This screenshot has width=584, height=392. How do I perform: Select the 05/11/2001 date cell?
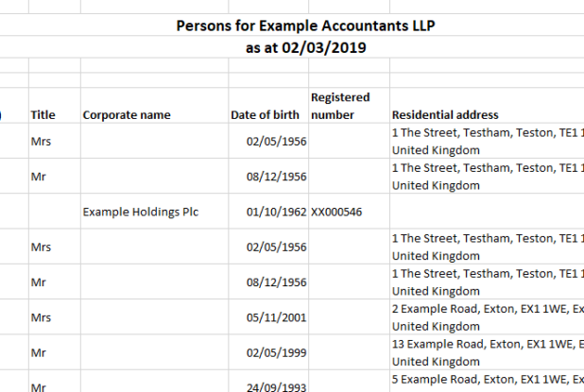275,317
